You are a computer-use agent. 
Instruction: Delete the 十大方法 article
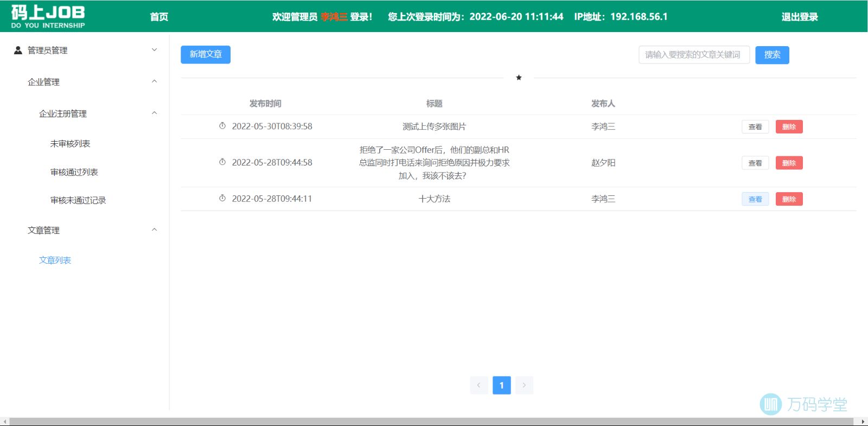(x=789, y=199)
